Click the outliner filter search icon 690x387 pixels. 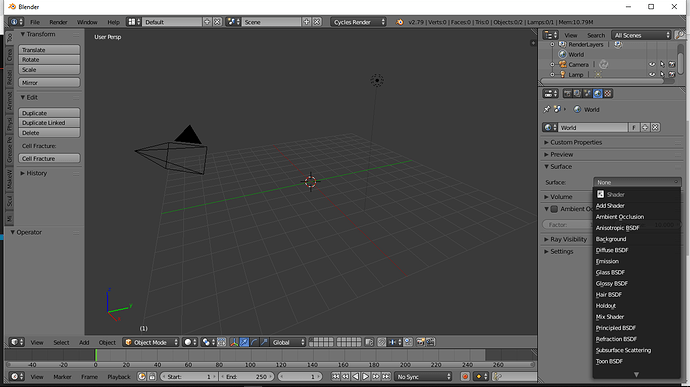tap(680, 35)
